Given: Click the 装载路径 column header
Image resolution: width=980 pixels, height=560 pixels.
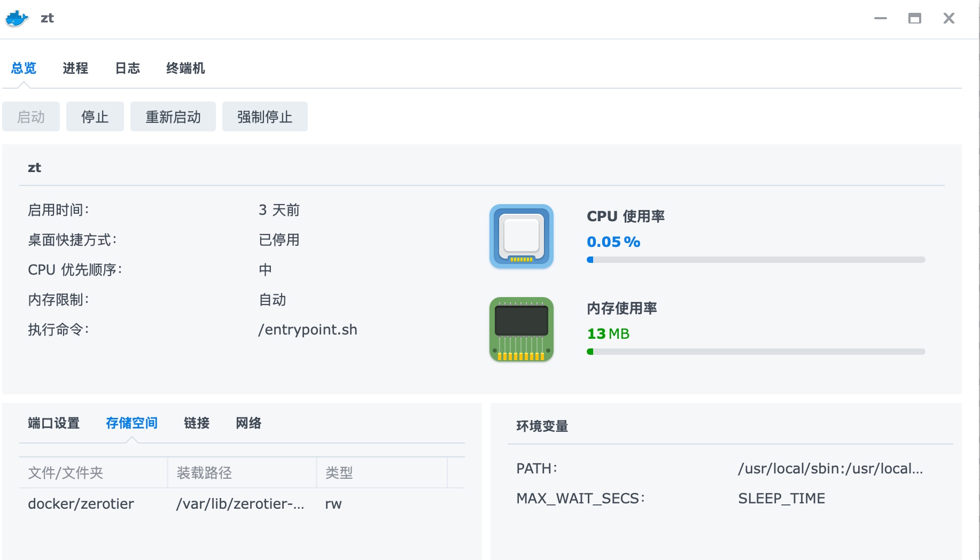Looking at the screenshot, I should 242,472.
